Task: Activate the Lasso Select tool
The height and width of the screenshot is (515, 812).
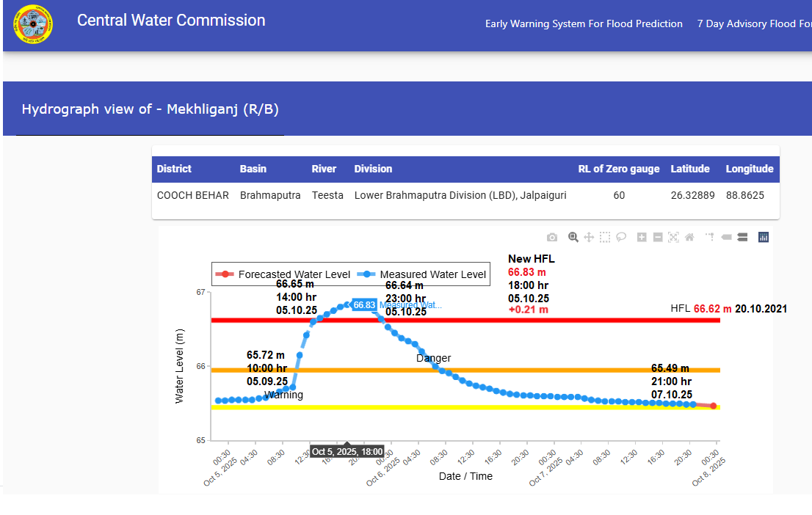Action: pos(621,237)
